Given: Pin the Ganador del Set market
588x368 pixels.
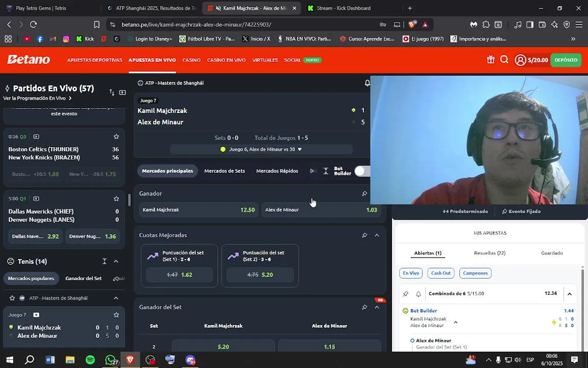Looking at the screenshot, I should 364,307.
